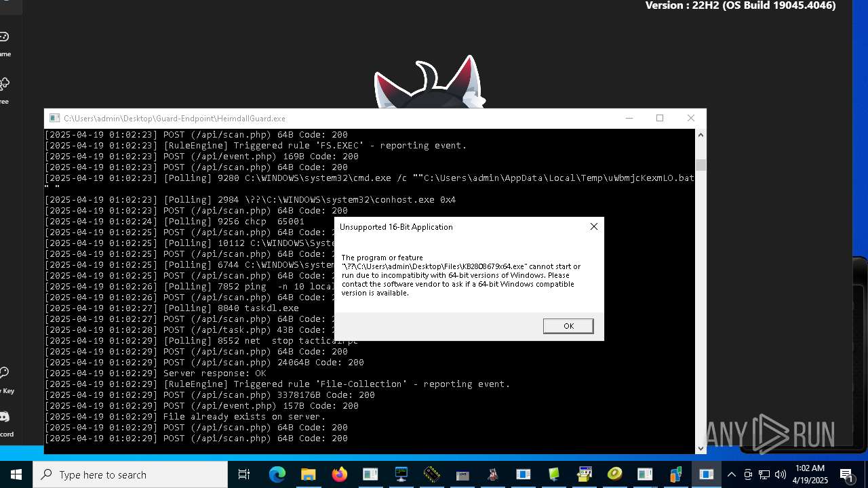Click the Type here to search box

click(x=130, y=474)
